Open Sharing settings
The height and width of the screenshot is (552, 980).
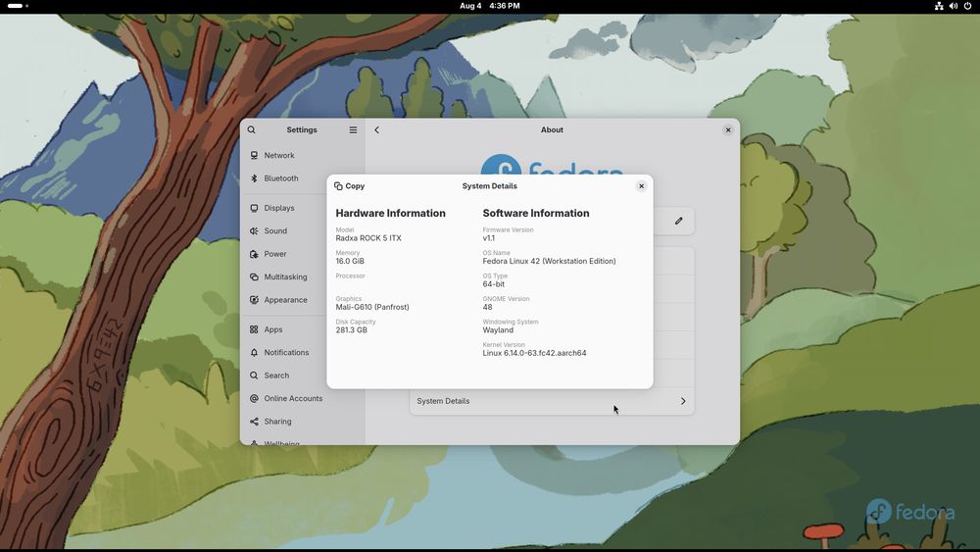click(303, 422)
